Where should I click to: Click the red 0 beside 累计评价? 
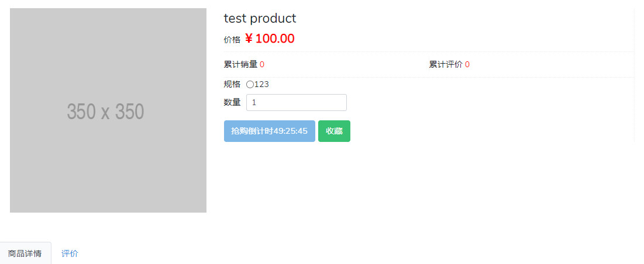(x=467, y=64)
